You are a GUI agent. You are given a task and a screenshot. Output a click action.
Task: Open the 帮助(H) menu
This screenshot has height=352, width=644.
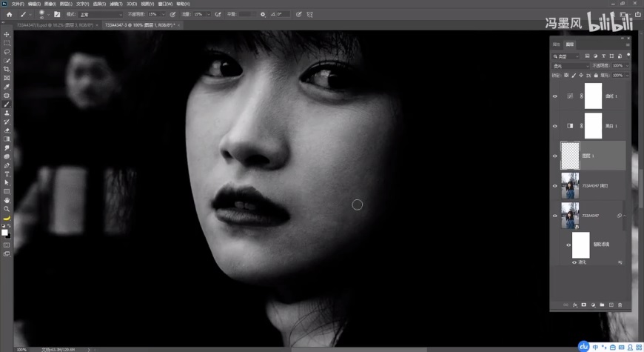(183, 4)
